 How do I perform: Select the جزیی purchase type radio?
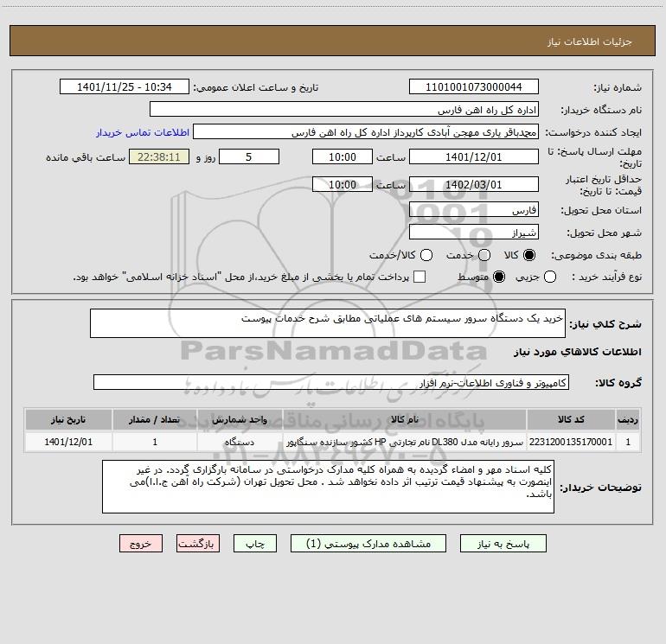tap(550, 277)
